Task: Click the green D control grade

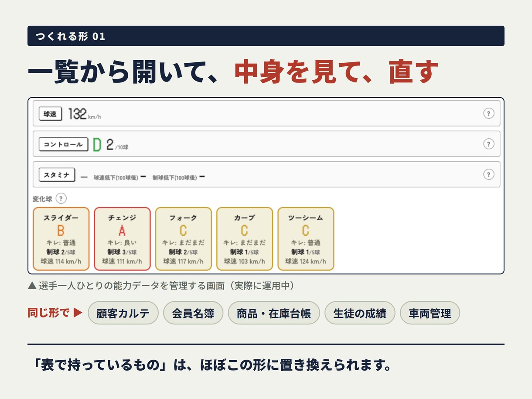Action: click(97, 144)
